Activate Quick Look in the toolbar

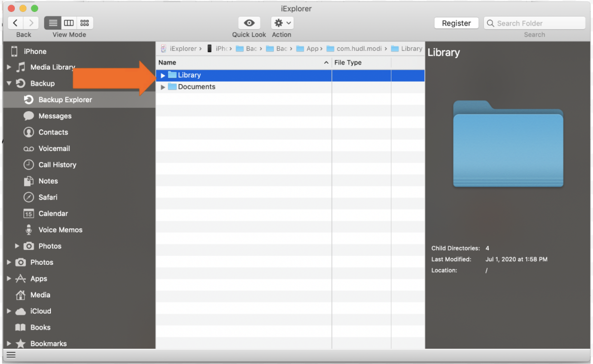click(249, 23)
